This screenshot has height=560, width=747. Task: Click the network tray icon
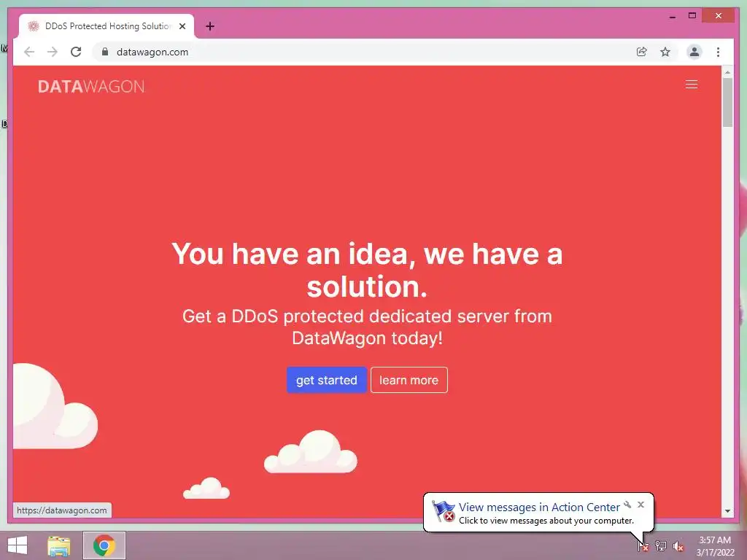(661, 545)
